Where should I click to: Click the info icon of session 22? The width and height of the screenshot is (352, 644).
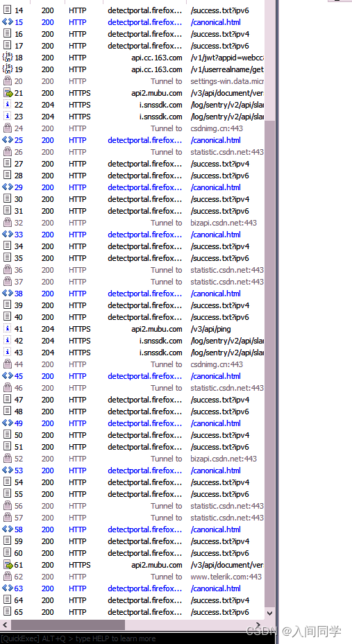[x=7, y=104]
